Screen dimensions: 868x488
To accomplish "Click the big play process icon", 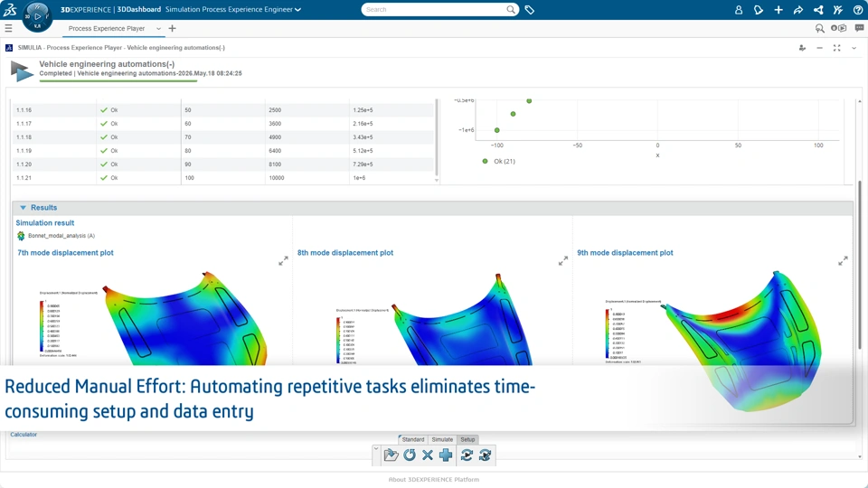I will pyautogui.click(x=22, y=71).
